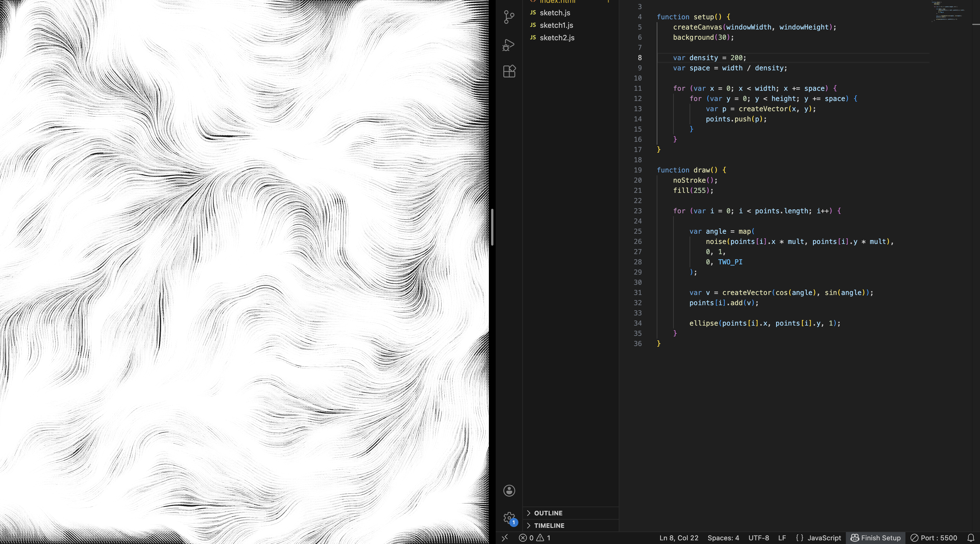Click line number 23 in the gutter

click(x=638, y=211)
